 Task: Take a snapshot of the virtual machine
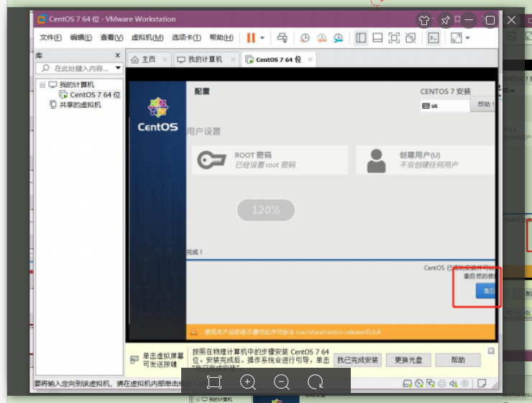pos(305,37)
